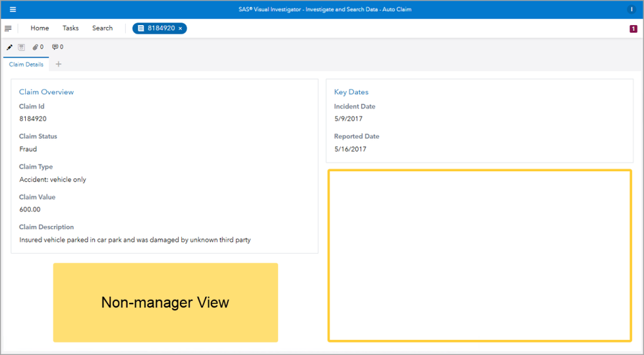Screen dimensions: 644x355
Task: Click the Claim Overview heading
Action: pyautogui.click(x=46, y=92)
